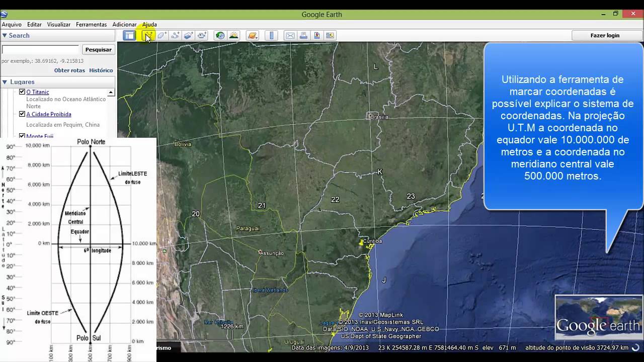The height and width of the screenshot is (362, 644).
Task: Click the UTM band J label
Action: 384,280
